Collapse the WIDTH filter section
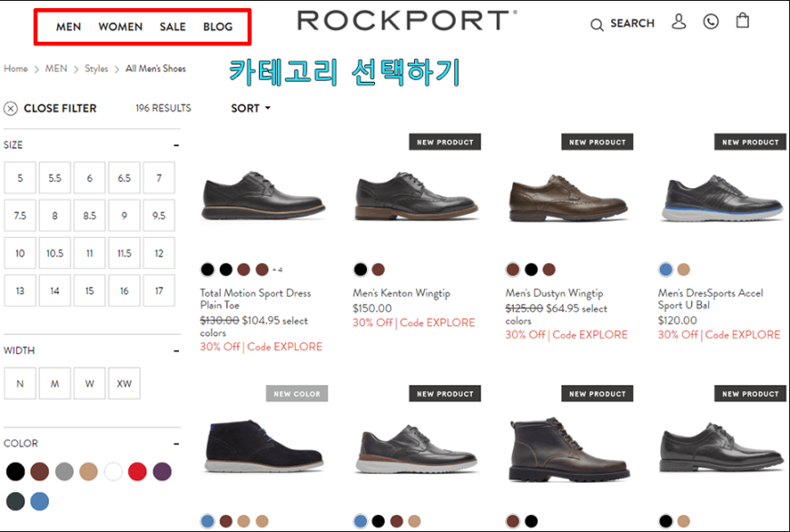 176,350
